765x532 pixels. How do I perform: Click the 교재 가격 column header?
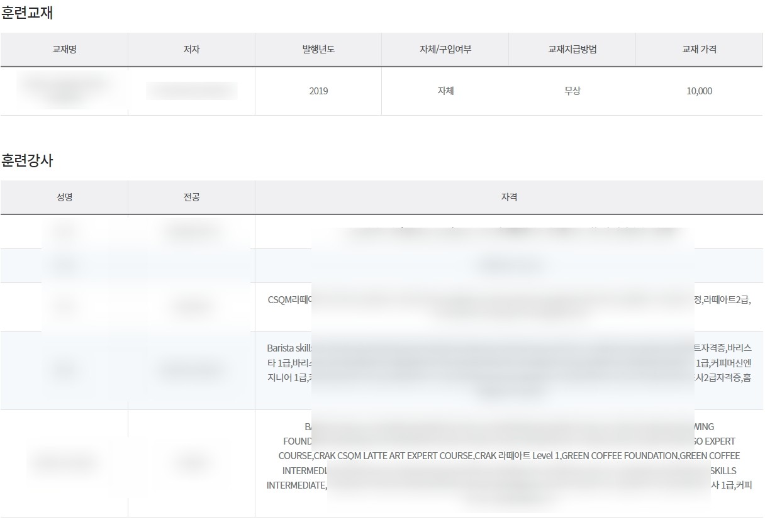click(x=700, y=50)
